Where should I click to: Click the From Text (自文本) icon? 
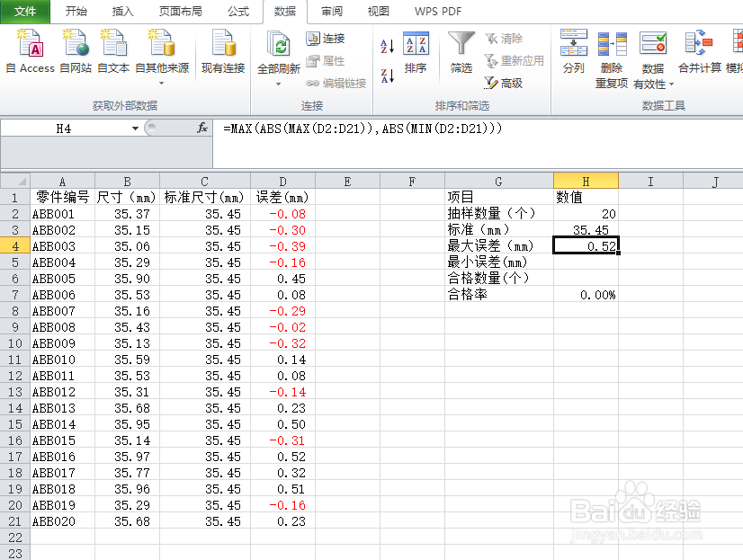tap(113, 50)
